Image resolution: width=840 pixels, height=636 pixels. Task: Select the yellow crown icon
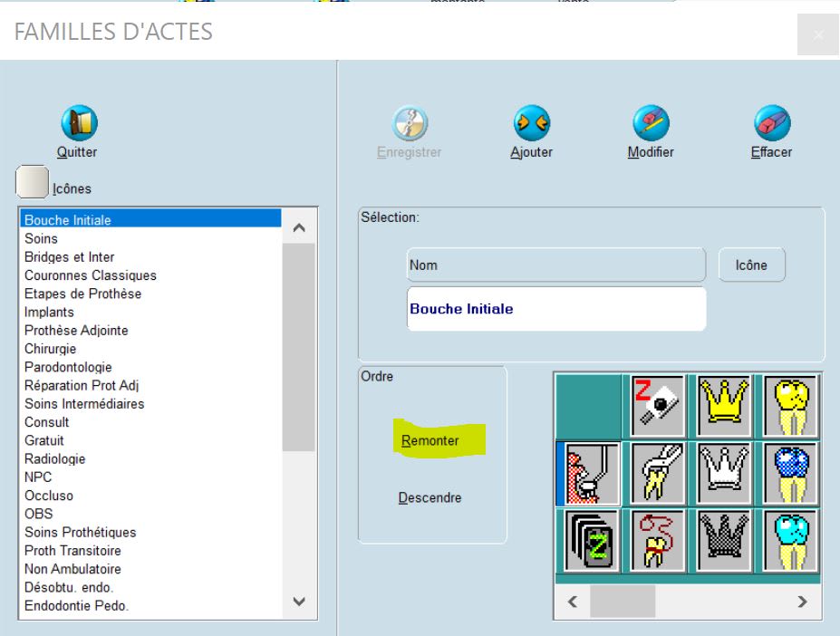pyautogui.click(x=724, y=404)
